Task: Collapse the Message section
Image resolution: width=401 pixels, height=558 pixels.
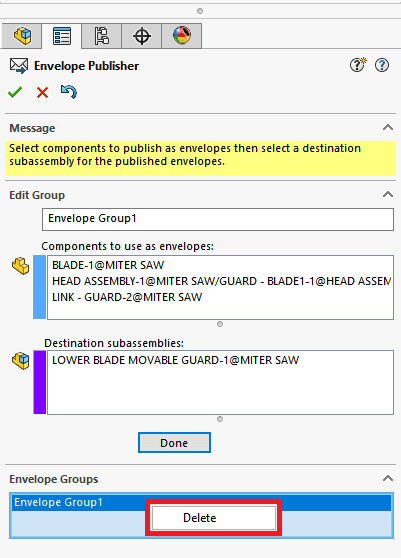Action: pos(388,127)
